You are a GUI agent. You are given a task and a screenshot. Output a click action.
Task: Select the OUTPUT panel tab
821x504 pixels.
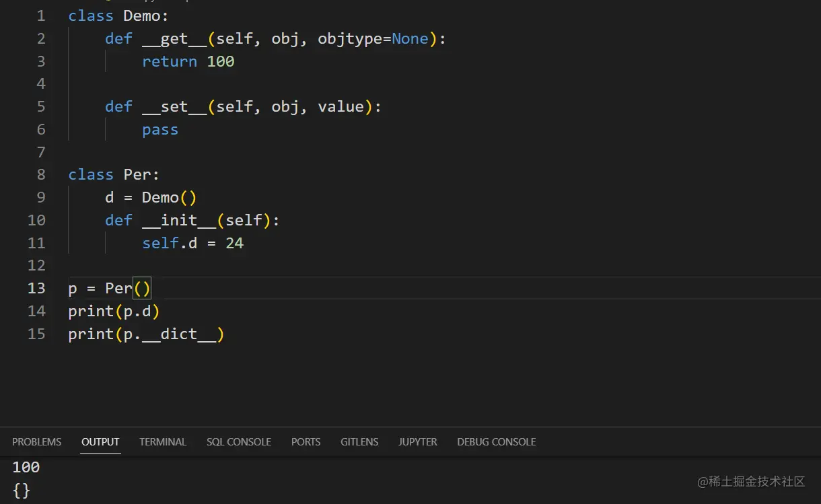(x=100, y=442)
